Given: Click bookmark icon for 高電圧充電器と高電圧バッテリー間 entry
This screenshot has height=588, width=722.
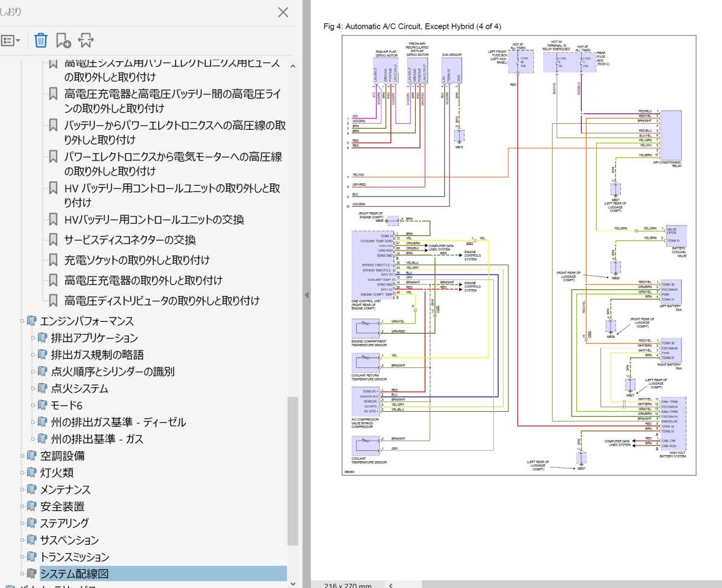Looking at the screenshot, I should coord(53,94).
